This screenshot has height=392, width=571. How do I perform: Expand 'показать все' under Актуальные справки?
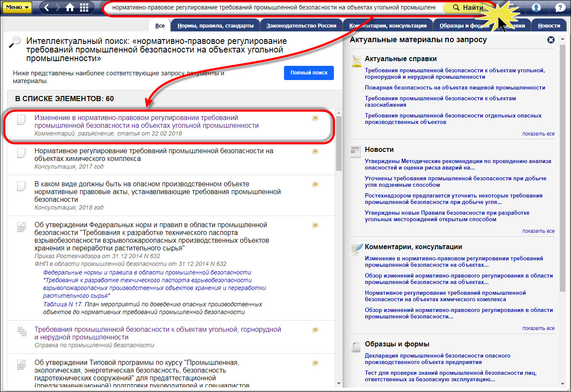[538, 134]
